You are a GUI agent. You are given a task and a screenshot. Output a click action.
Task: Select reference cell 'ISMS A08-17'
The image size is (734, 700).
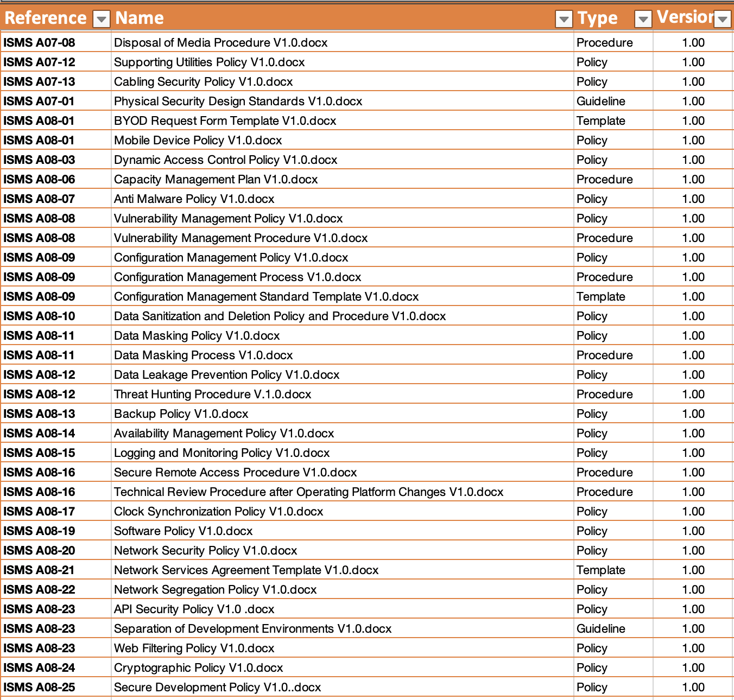(x=56, y=511)
